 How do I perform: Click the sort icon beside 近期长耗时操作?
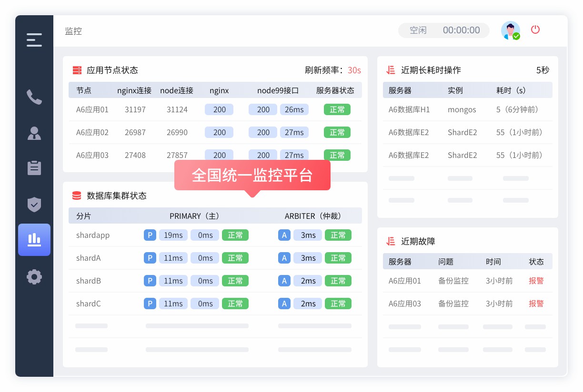tap(390, 70)
